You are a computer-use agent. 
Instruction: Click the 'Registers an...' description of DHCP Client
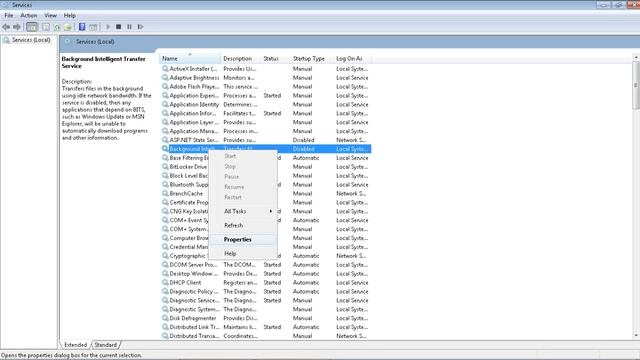pos(240,282)
